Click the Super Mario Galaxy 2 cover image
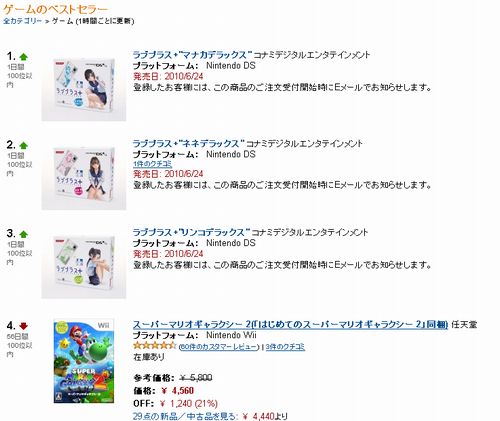The width and height of the screenshot is (500, 421). click(x=84, y=361)
